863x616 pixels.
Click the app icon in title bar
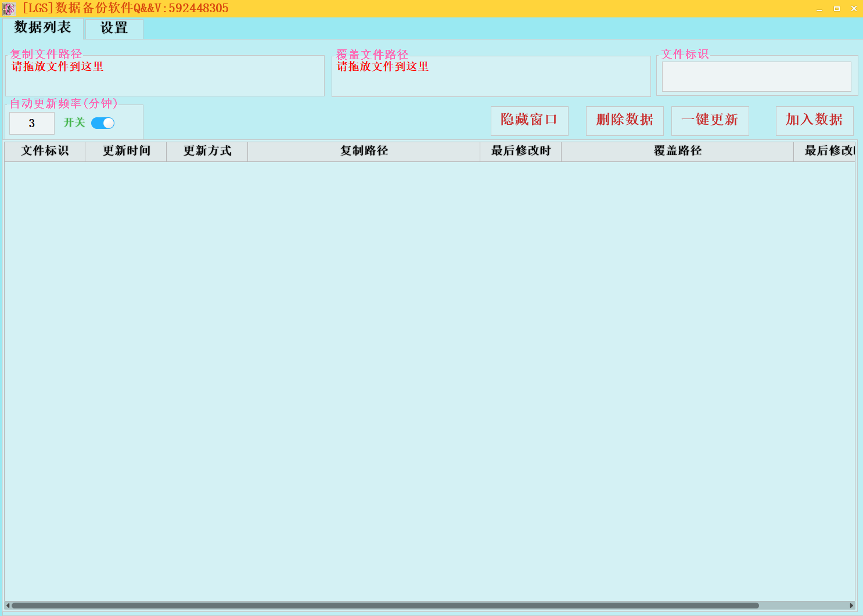click(9, 9)
